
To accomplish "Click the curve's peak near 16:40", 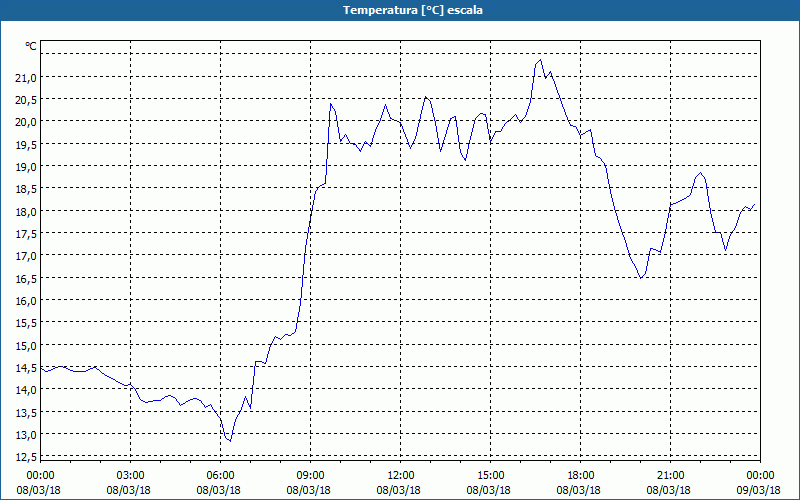I will coord(540,60).
